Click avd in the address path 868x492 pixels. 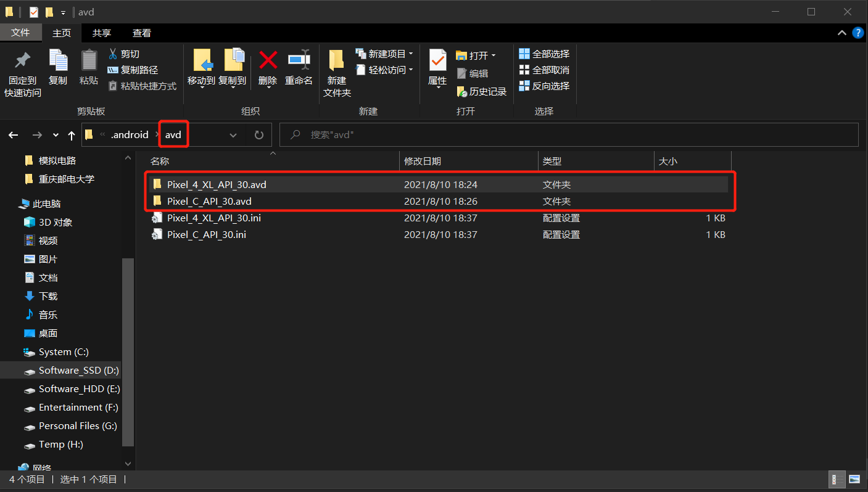coord(173,135)
